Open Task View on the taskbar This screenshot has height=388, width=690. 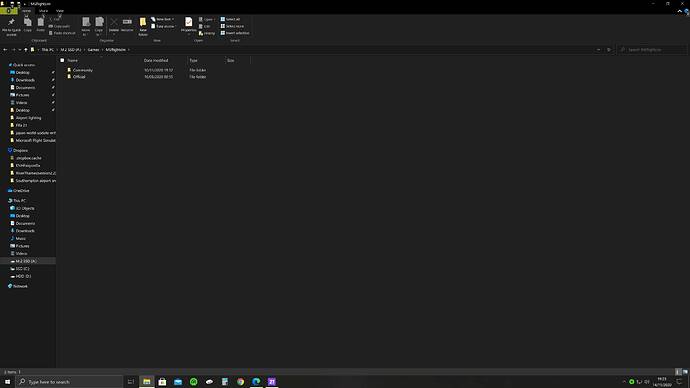click(x=131, y=382)
